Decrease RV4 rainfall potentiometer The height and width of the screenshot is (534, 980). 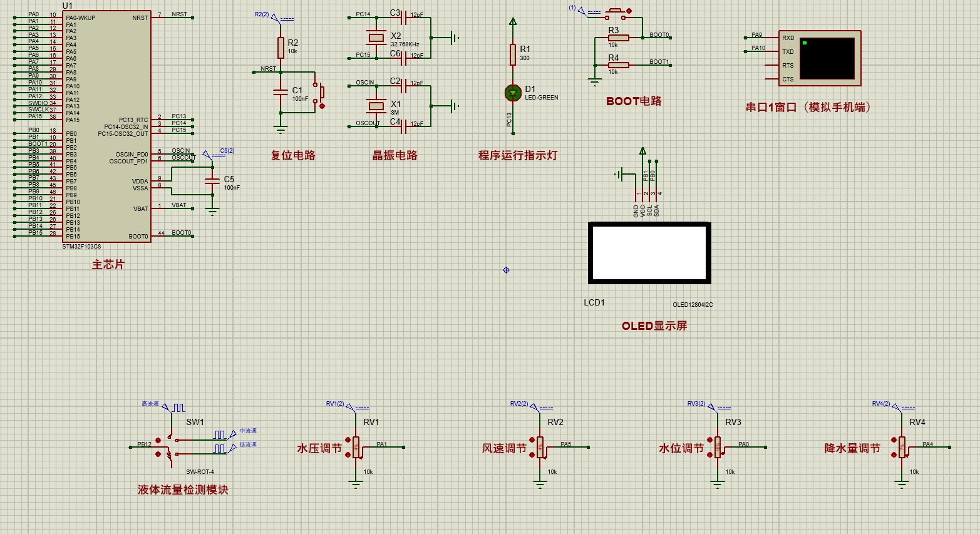[x=894, y=454]
